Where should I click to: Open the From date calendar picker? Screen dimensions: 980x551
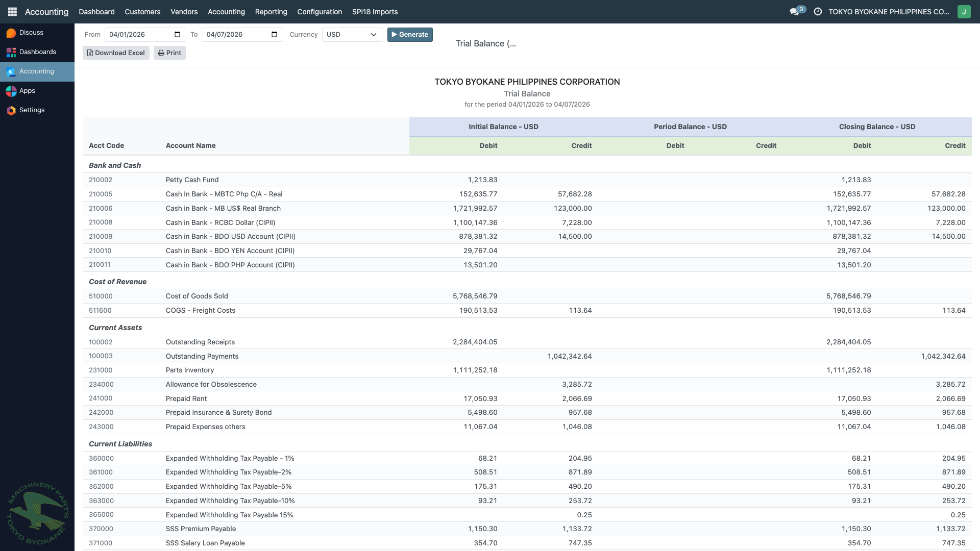tap(177, 35)
